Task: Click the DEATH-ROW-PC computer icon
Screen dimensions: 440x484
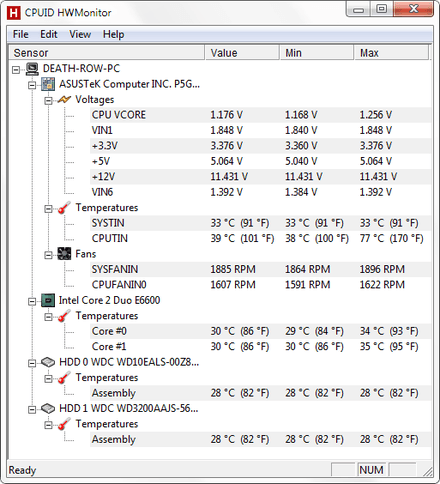Action: pos(32,69)
